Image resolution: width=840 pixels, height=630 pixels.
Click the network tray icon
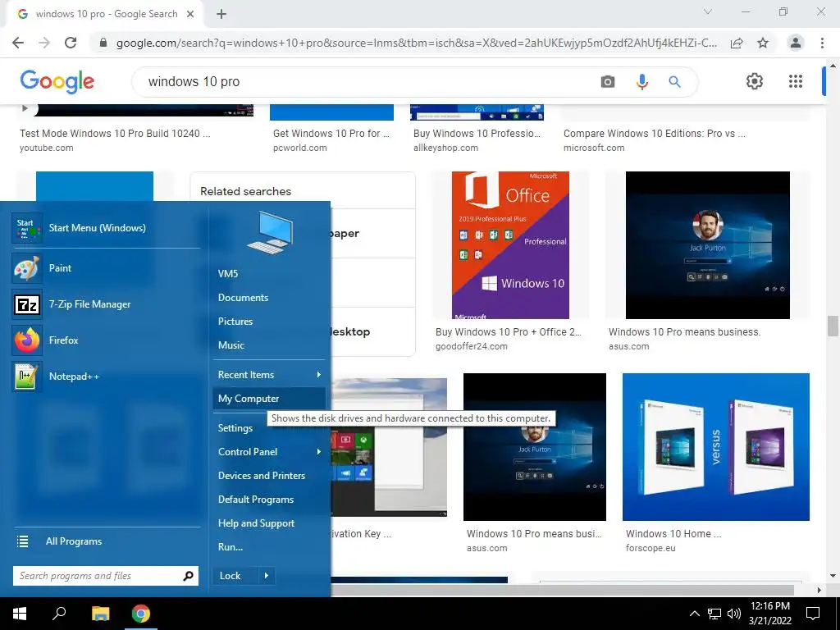tap(714, 614)
